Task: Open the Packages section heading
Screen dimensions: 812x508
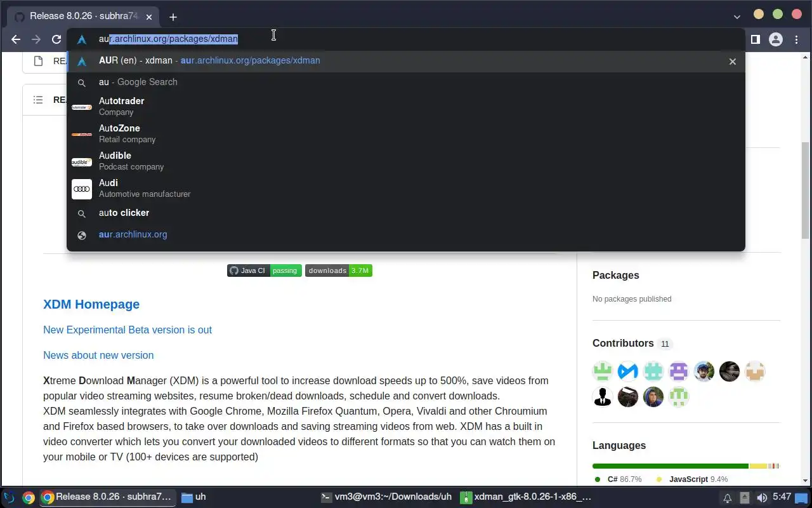Action: 615,275
